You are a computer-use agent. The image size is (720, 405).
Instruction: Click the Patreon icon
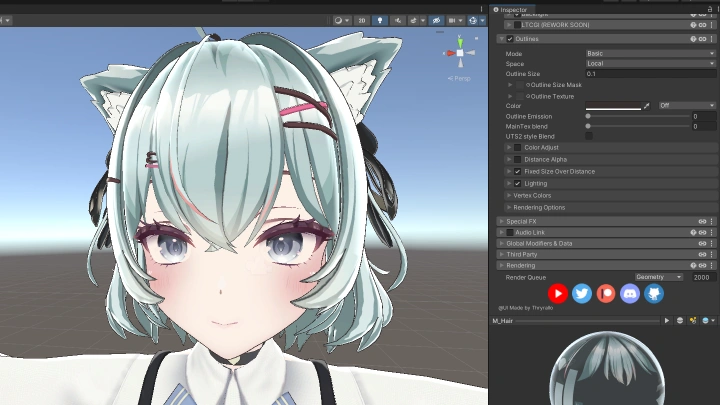point(606,293)
